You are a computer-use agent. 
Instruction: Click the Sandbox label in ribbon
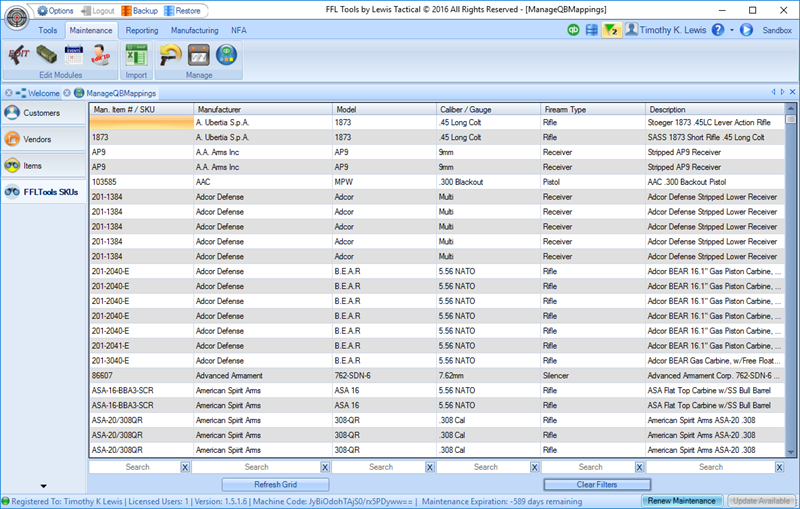[777, 31]
